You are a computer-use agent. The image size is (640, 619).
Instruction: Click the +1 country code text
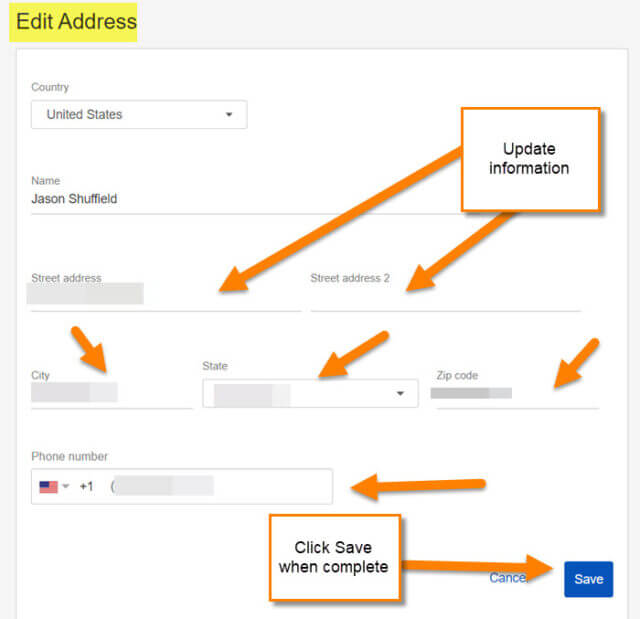(87, 486)
